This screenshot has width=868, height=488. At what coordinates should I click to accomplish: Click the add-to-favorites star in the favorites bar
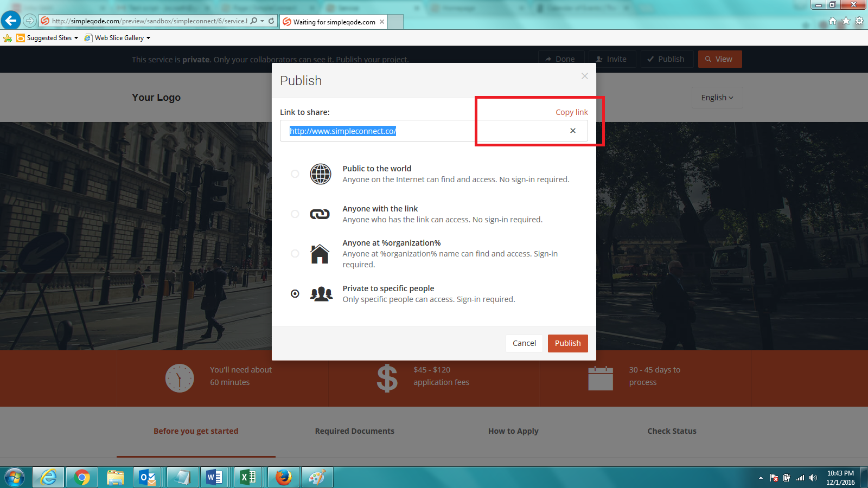[8, 38]
